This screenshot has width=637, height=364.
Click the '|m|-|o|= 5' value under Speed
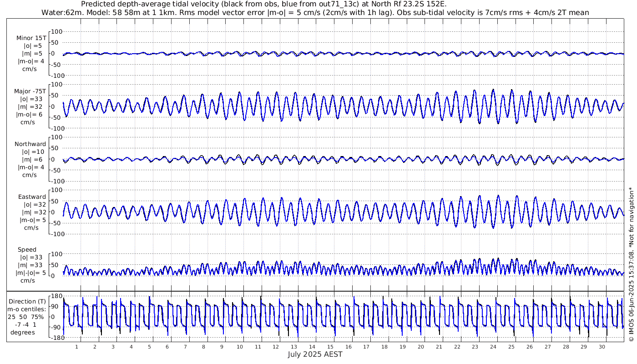coord(32,273)
